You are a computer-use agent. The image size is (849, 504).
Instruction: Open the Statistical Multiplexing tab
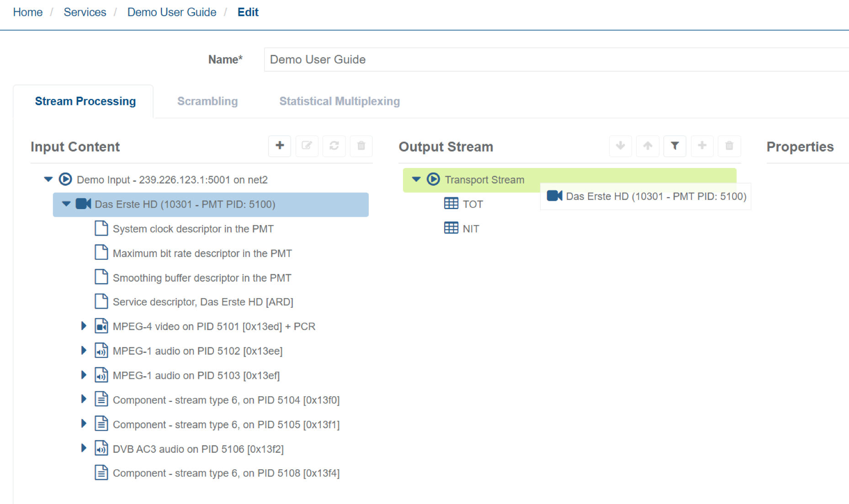340,101
